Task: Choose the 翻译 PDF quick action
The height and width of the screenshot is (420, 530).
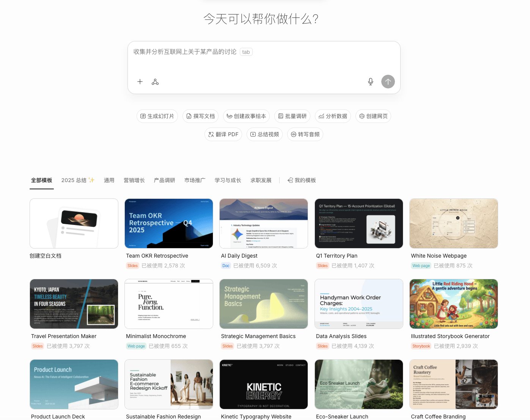Action: 223,134
